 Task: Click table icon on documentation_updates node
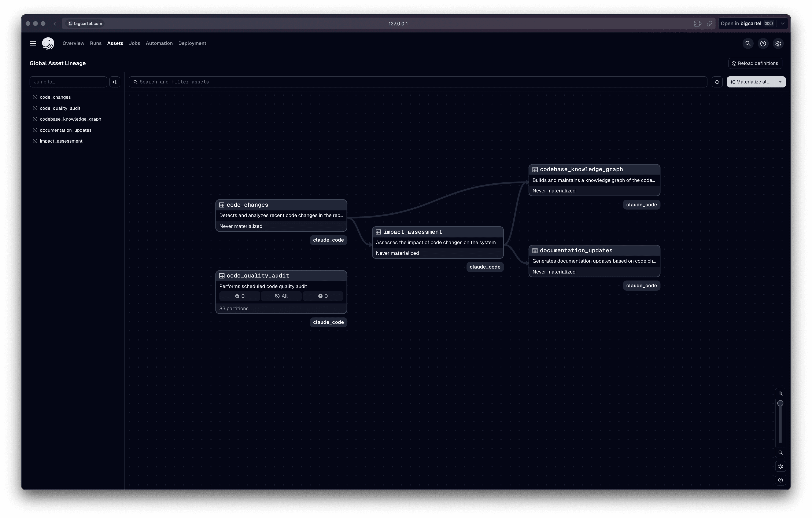coord(535,251)
